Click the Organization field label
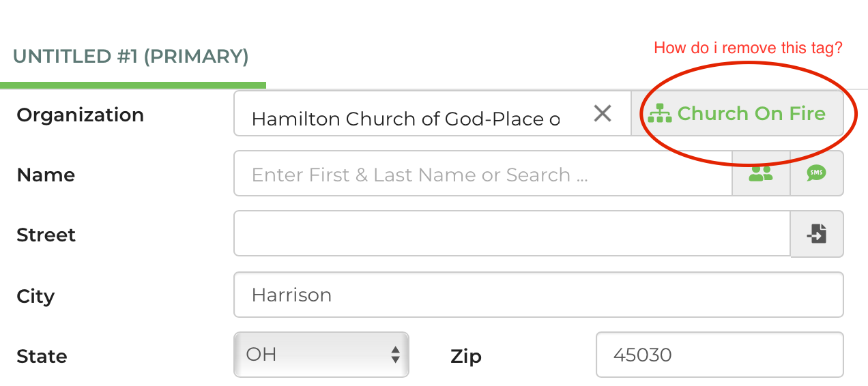The width and height of the screenshot is (868, 386). click(80, 115)
